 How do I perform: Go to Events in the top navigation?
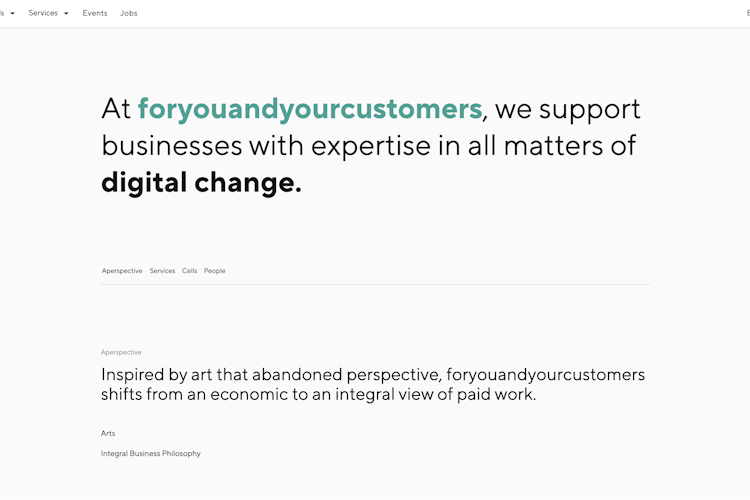(x=95, y=13)
